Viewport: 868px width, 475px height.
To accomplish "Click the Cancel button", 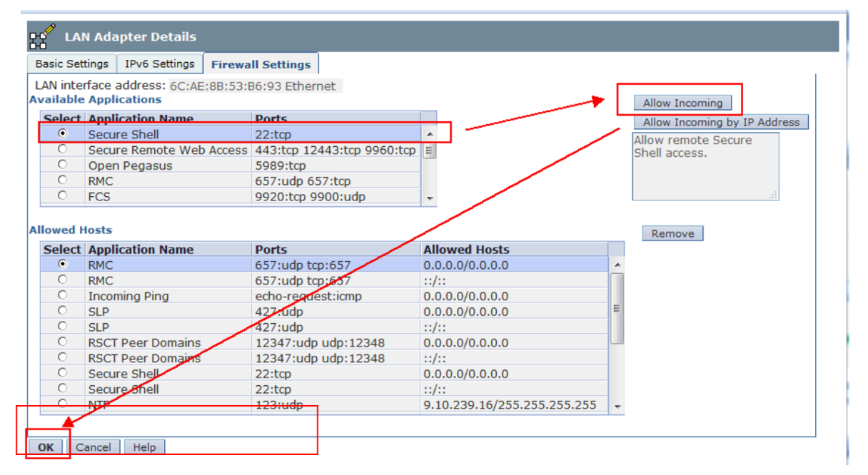I will (x=94, y=447).
